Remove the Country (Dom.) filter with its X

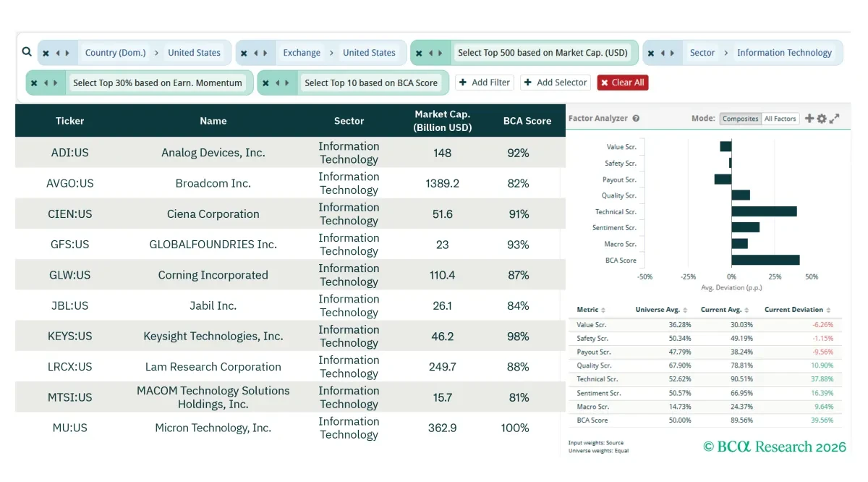click(46, 53)
